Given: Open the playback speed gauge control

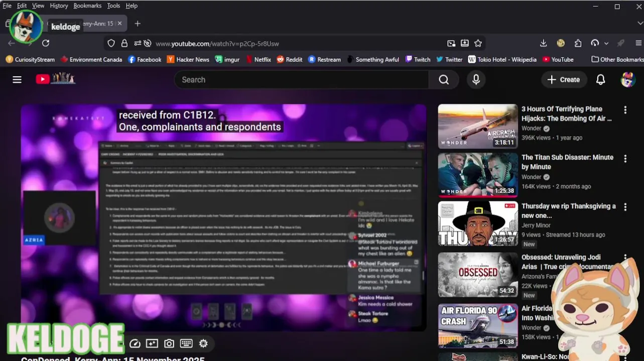Looking at the screenshot, I should click(135, 343).
